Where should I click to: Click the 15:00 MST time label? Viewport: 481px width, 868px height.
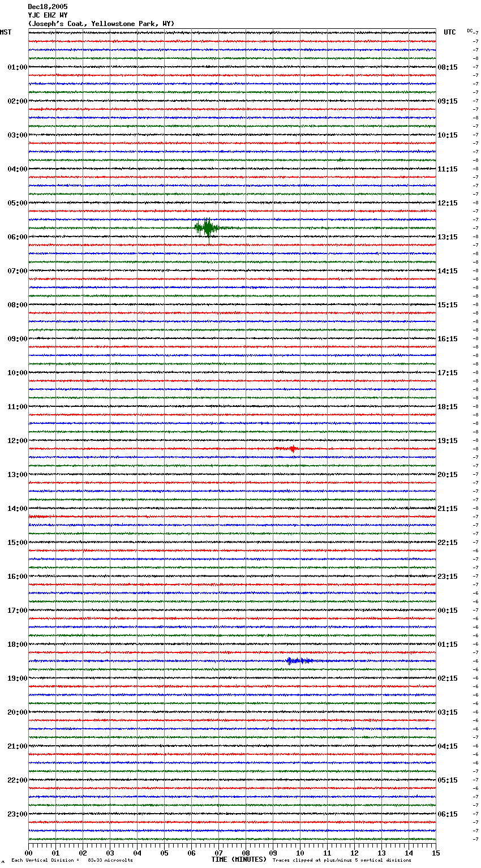[x=18, y=543]
